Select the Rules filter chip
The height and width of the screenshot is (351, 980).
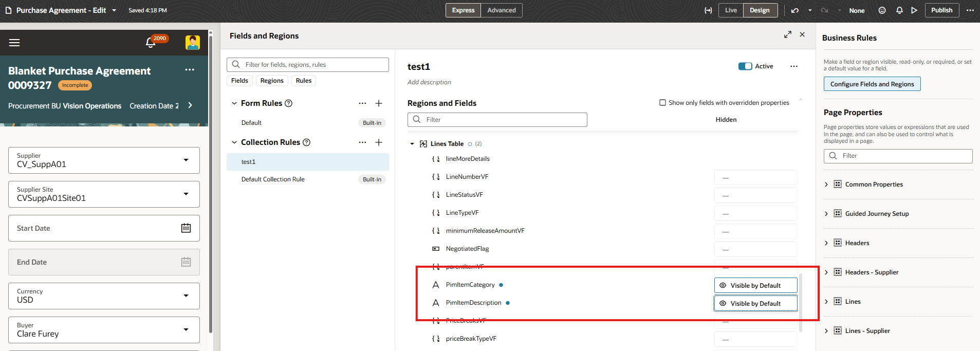click(x=304, y=81)
